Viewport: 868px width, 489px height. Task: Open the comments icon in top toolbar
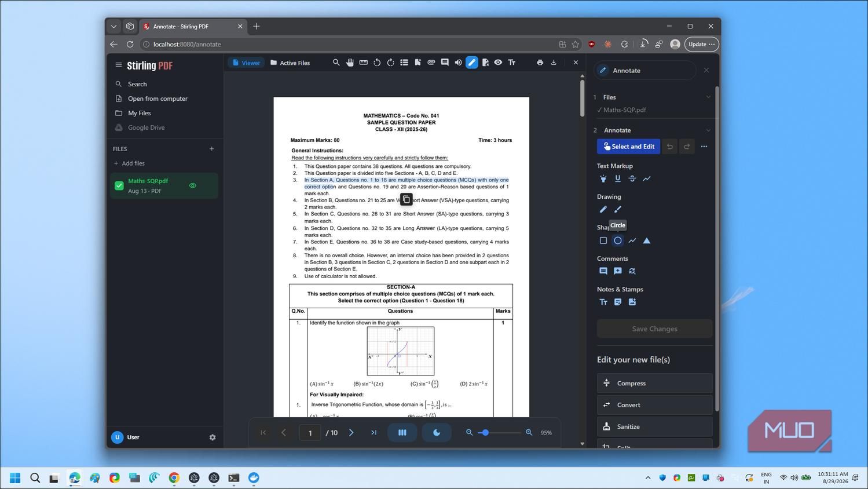[445, 63]
